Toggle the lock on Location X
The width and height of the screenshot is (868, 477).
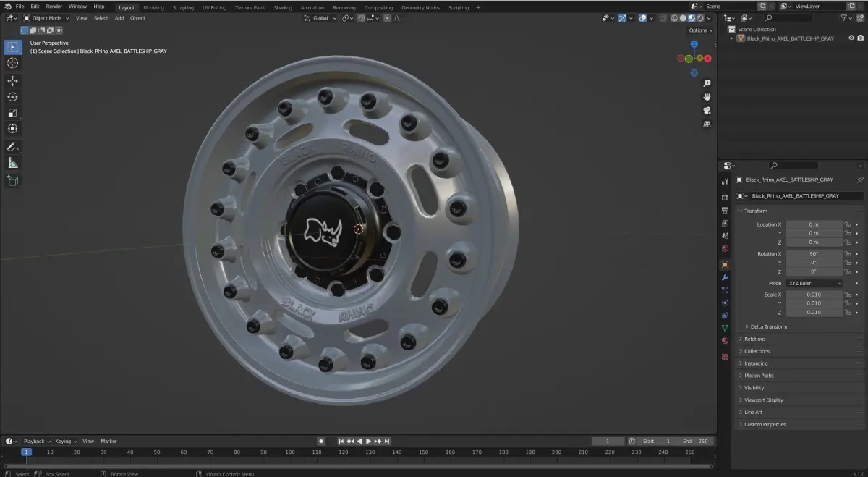(848, 224)
